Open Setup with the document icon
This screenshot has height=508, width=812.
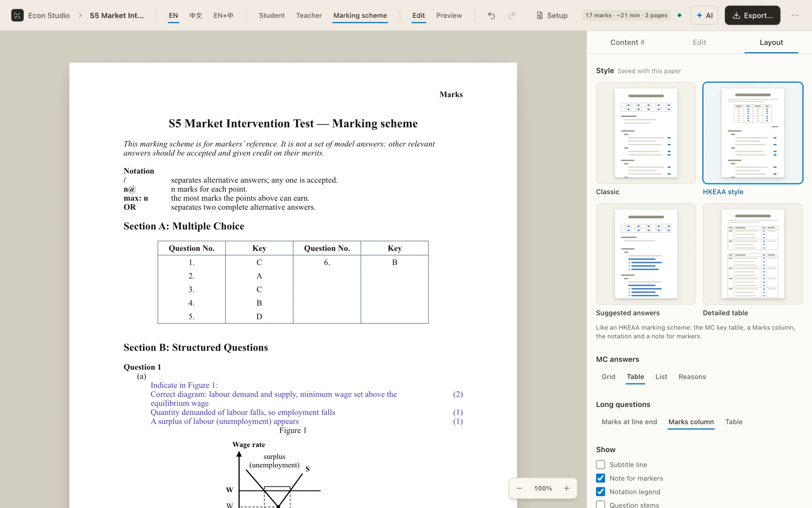[x=552, y=15]
